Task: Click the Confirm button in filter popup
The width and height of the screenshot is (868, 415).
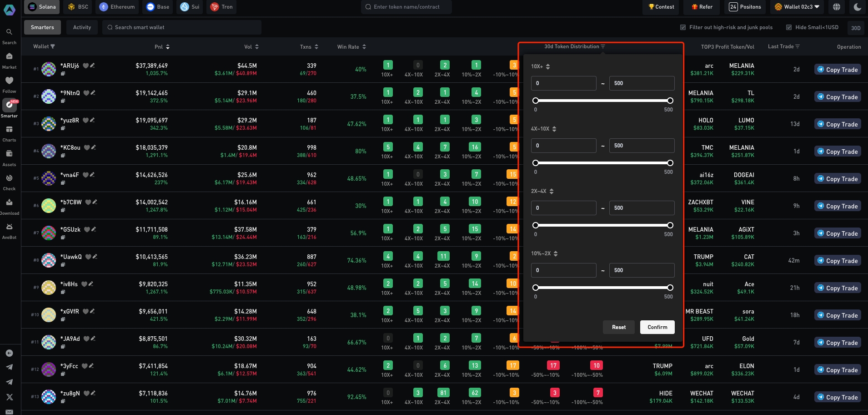Action: (657, 327)
